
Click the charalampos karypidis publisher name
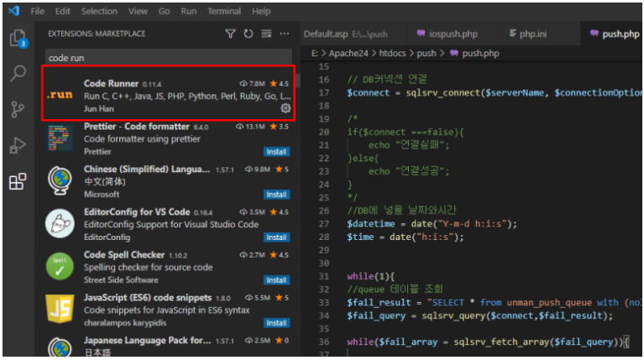point(125,322)
